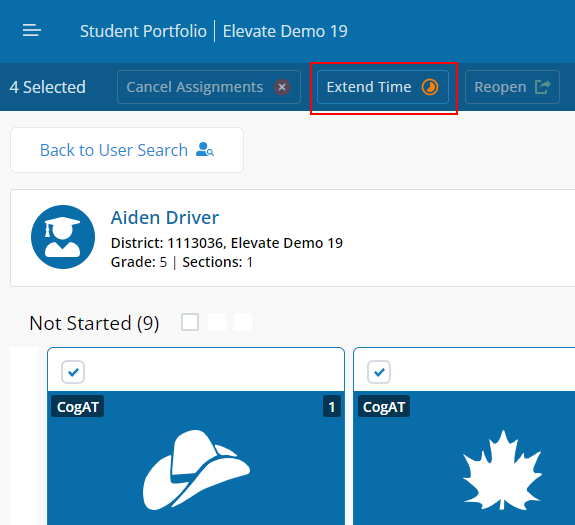This screenshot has width=575, height=525.
Task: Toggle the Not Started select-all checkbox
Action: coord(190,322)
